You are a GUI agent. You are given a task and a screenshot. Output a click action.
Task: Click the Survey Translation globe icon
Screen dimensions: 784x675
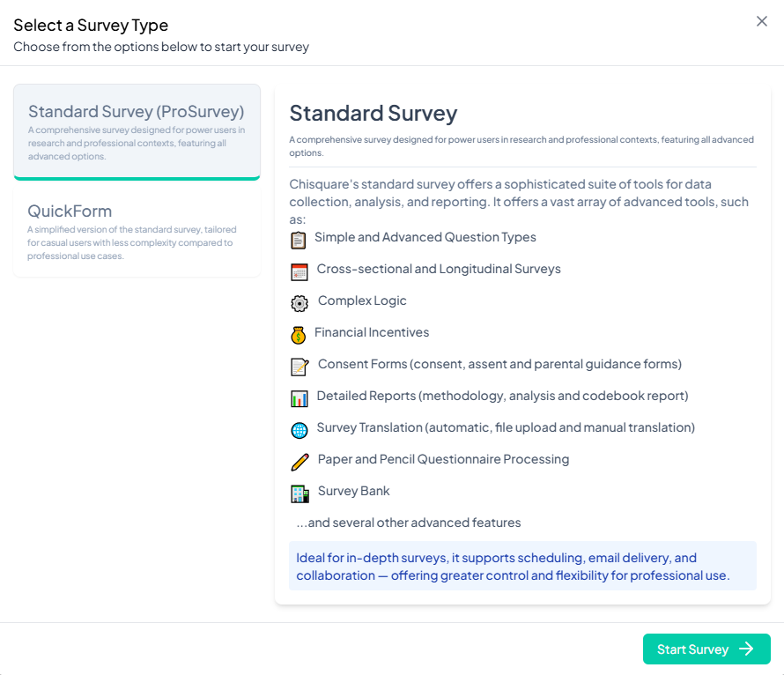[x=300, y=429]
